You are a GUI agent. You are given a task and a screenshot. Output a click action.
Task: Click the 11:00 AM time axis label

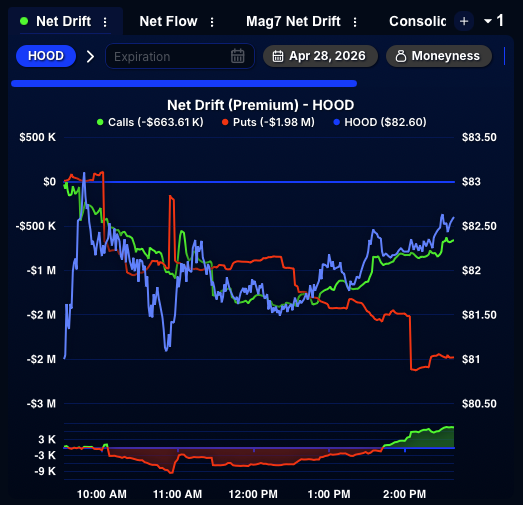point(177,494)
